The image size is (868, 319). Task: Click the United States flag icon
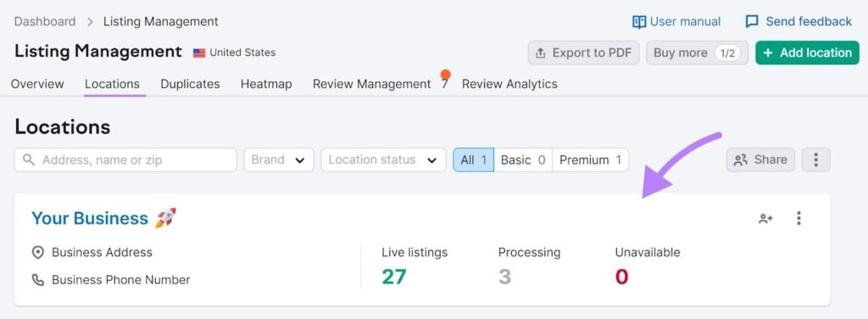pyautogui.click(x=199, y=53)
